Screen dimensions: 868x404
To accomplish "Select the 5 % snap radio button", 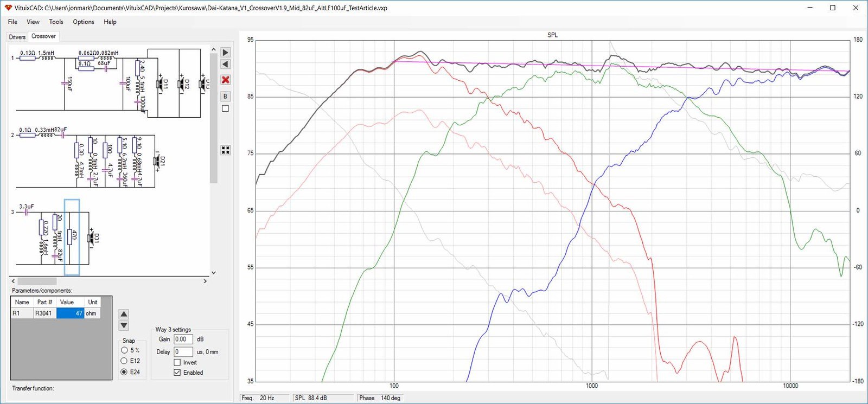I will [x=124, y=350].
